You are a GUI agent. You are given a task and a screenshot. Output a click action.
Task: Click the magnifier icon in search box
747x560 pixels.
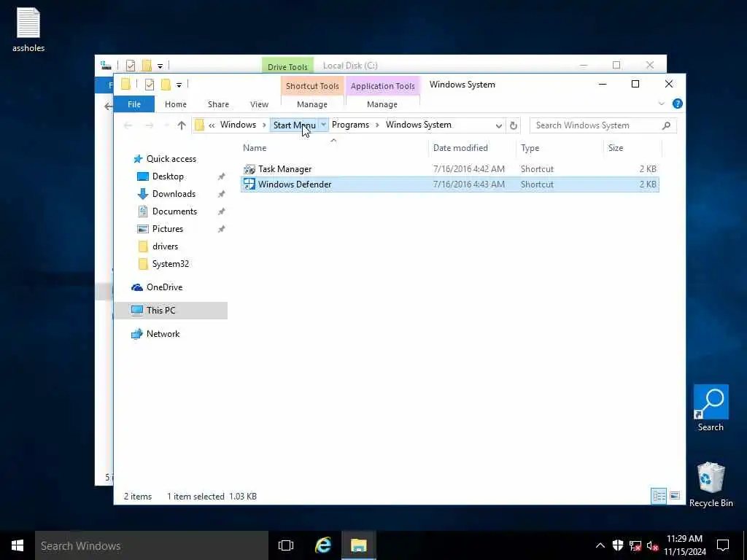coord(666,125)
